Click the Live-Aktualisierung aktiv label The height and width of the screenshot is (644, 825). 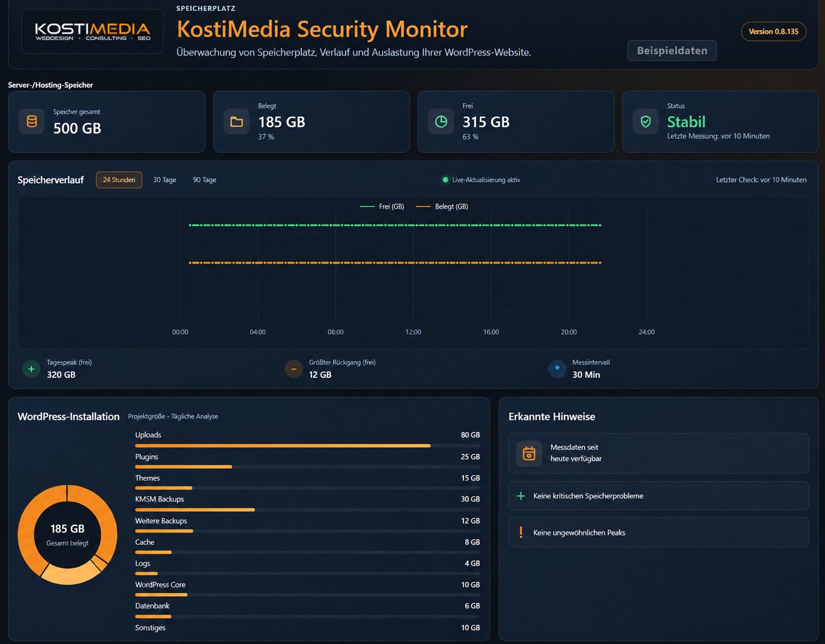pyautogui.click(x=486, y=180)
